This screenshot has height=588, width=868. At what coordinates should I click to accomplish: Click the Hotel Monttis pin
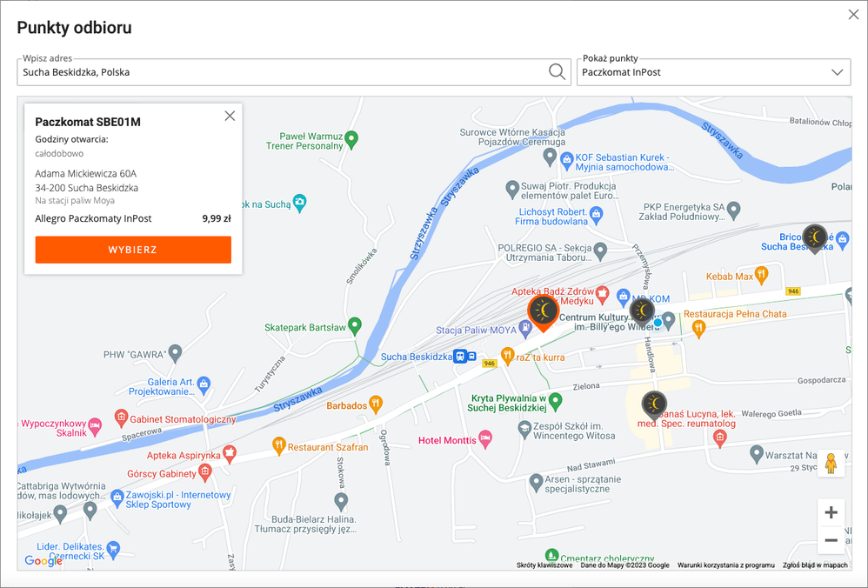[x=485, y=439]
